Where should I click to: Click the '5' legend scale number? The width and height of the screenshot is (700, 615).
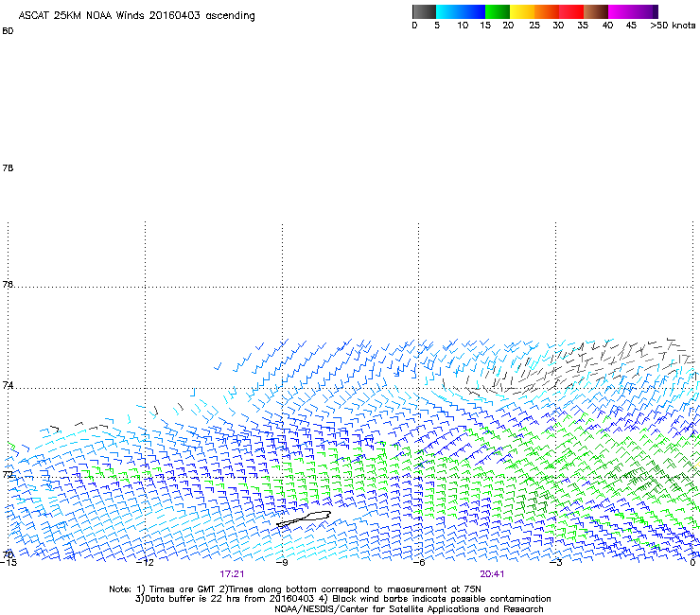coord(437,26)
